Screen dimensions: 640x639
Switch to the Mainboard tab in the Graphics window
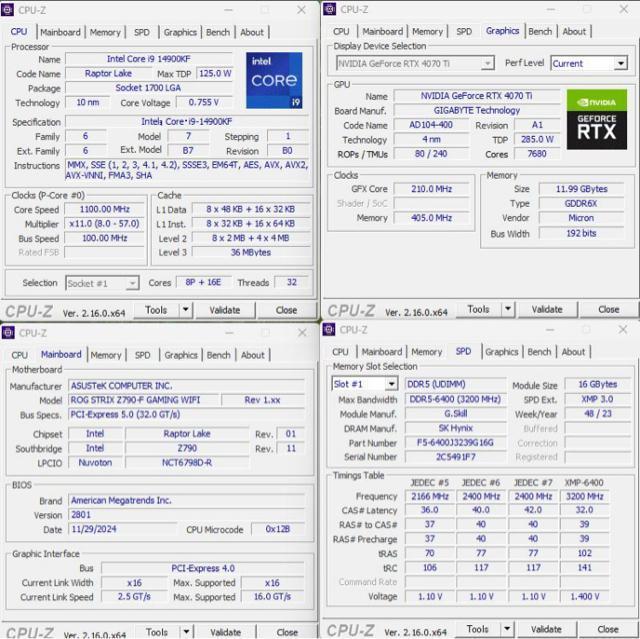coord(382,31)
